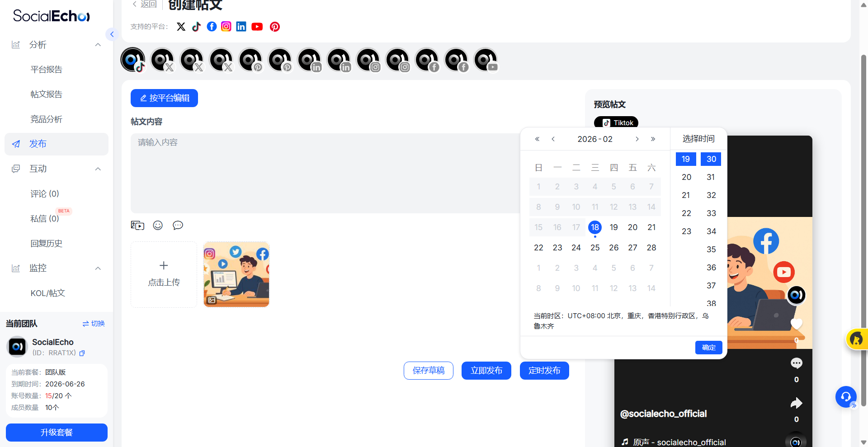
Task: Go to previous year in the date picker
Action: point(537,139)
